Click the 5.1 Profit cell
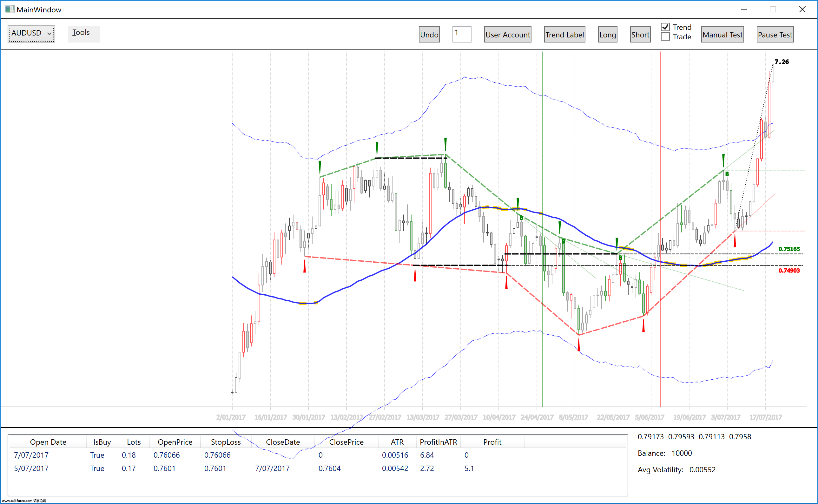Screen dimensions: 818x504 pyautogui.click(x=469, y=468)
